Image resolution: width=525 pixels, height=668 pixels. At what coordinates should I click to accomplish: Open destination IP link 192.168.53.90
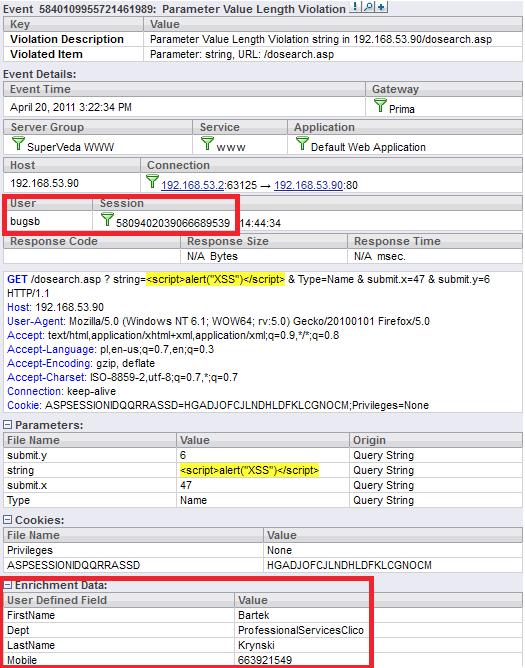[309, 185]
